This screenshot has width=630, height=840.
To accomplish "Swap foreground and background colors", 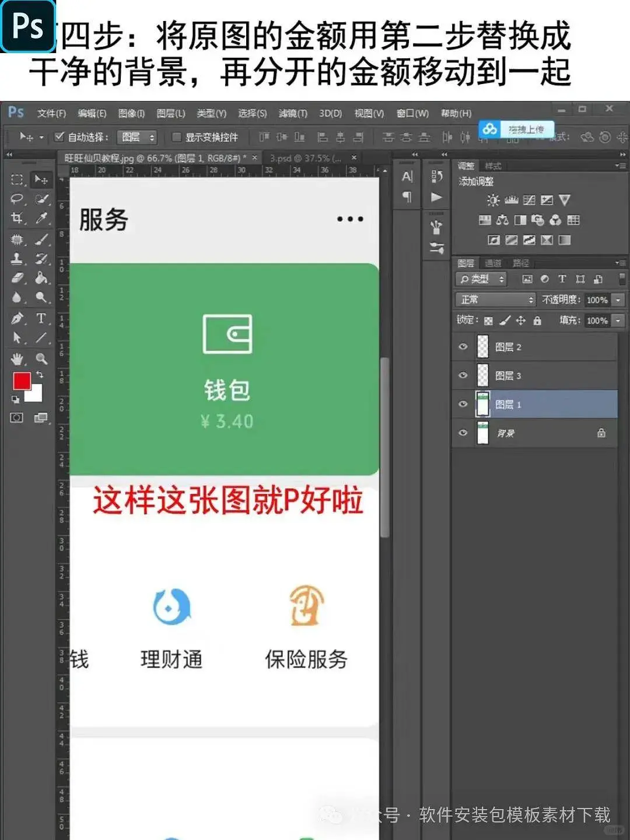I will 40,374.
